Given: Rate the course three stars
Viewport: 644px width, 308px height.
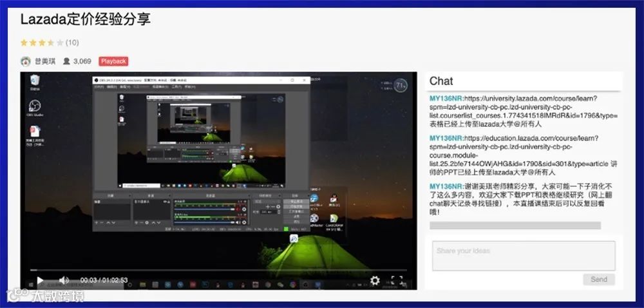Looking at the screenshot, I should [x=42, y=43].
